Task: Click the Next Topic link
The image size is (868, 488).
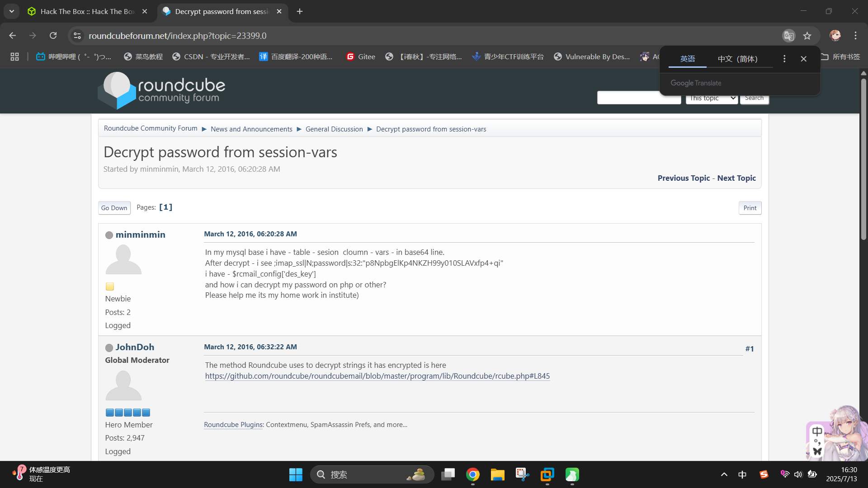Action: (736, 178)
